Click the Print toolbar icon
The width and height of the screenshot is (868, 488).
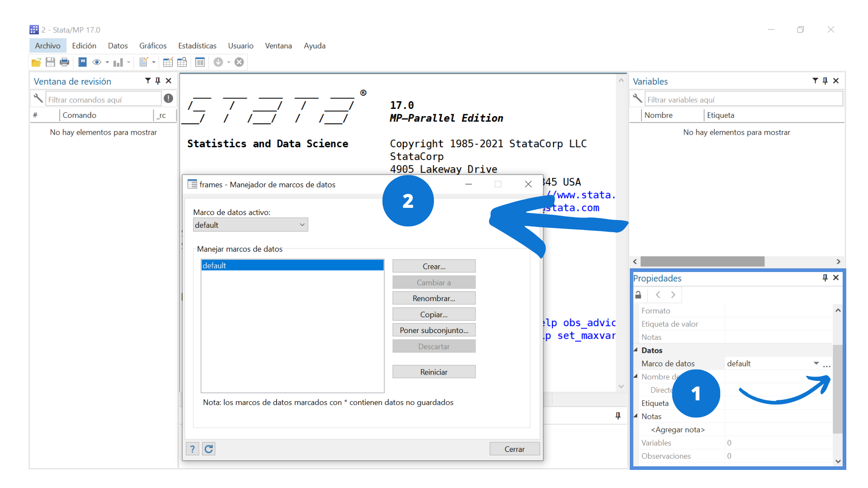[65, 62]
